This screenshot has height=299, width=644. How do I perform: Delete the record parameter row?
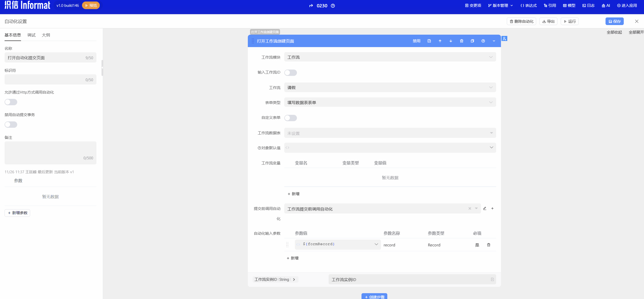pos(489,245)
